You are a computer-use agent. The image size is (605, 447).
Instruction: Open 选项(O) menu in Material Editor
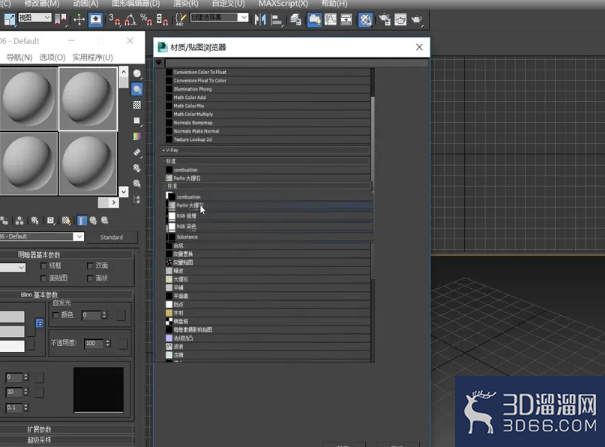pos(52,57)
